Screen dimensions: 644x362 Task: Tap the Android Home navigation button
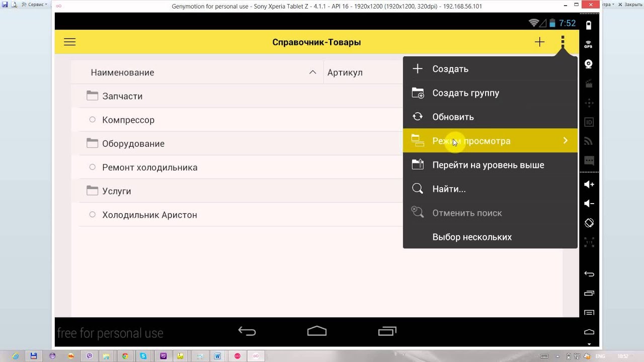[317, 331]
